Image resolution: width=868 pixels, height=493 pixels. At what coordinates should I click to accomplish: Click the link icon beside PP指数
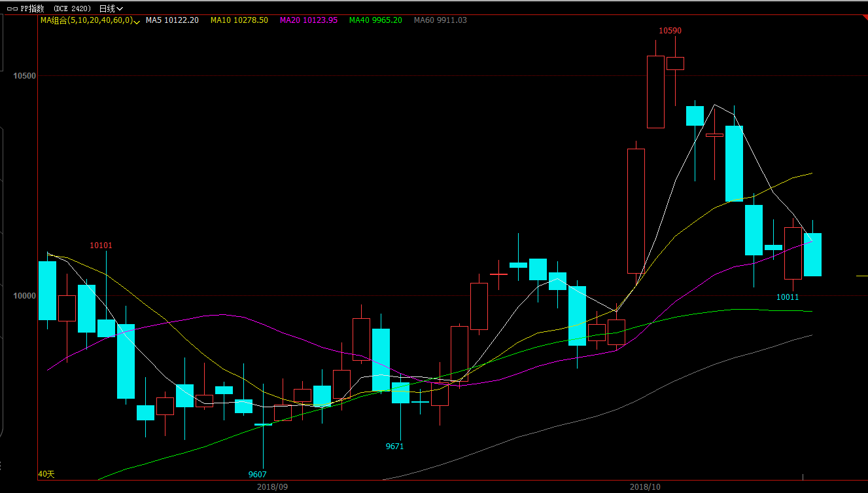click(x=12, y=9)
